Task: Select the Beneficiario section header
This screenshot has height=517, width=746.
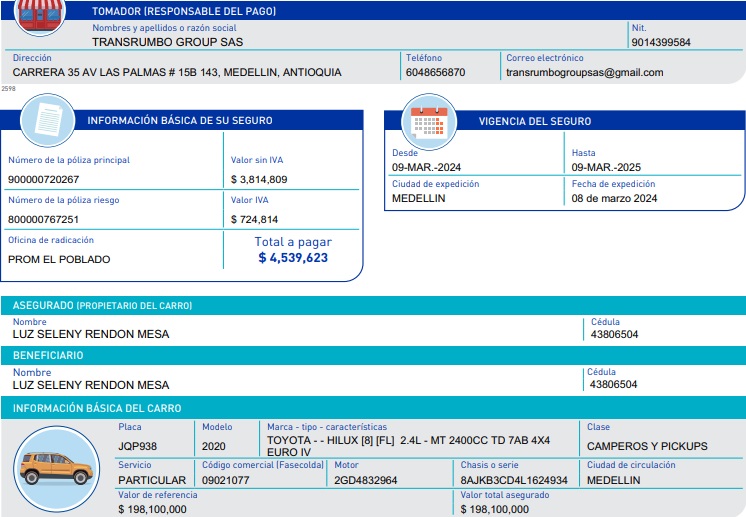Action: [x=48, y=356]
